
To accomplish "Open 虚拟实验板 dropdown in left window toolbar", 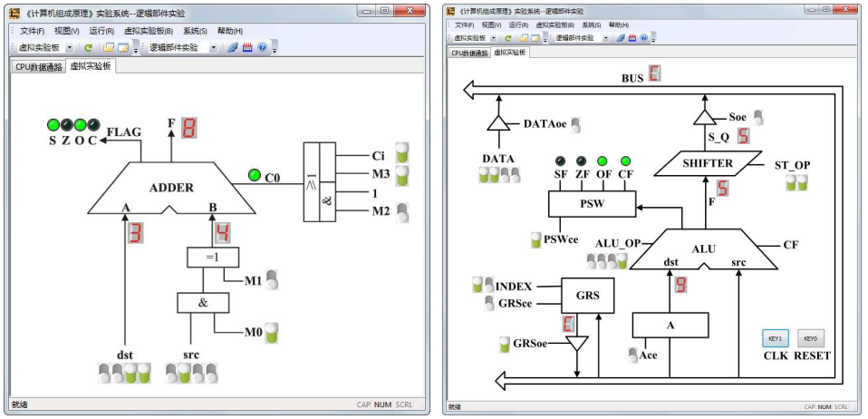I will point(69,47).
